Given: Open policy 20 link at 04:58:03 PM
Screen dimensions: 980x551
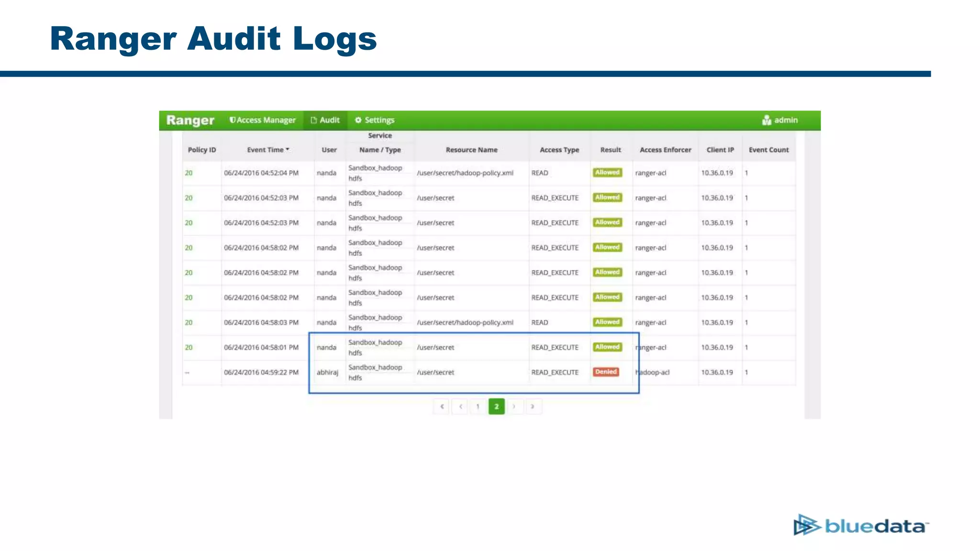Looking at the screenshot, I should [189, 322].
